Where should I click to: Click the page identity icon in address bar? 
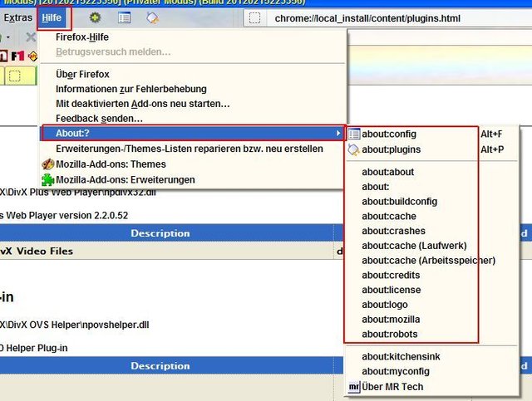[254, 18]
